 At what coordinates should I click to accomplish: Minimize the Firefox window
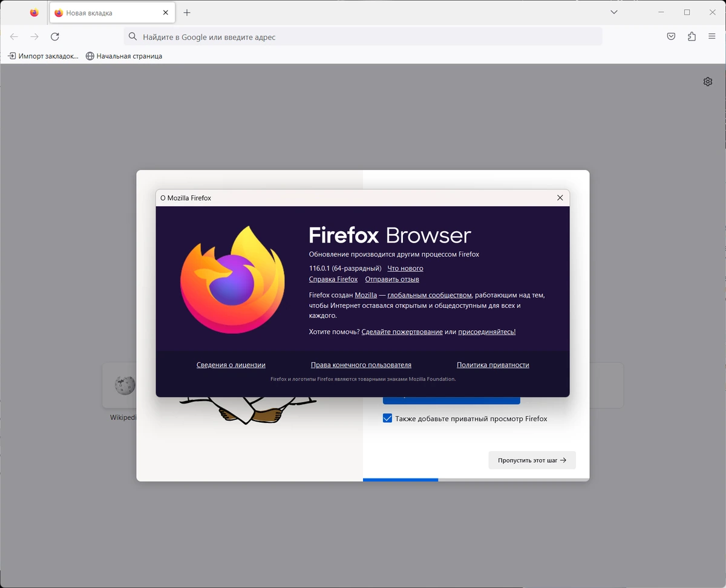point(661,12)
